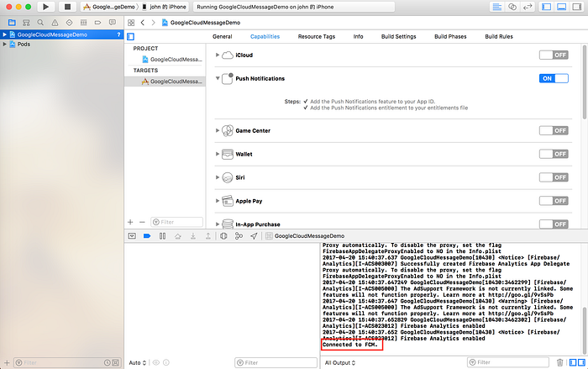Open Debug Memory Graph
This screenshot has height=369, width=588.
pos(239,235)
